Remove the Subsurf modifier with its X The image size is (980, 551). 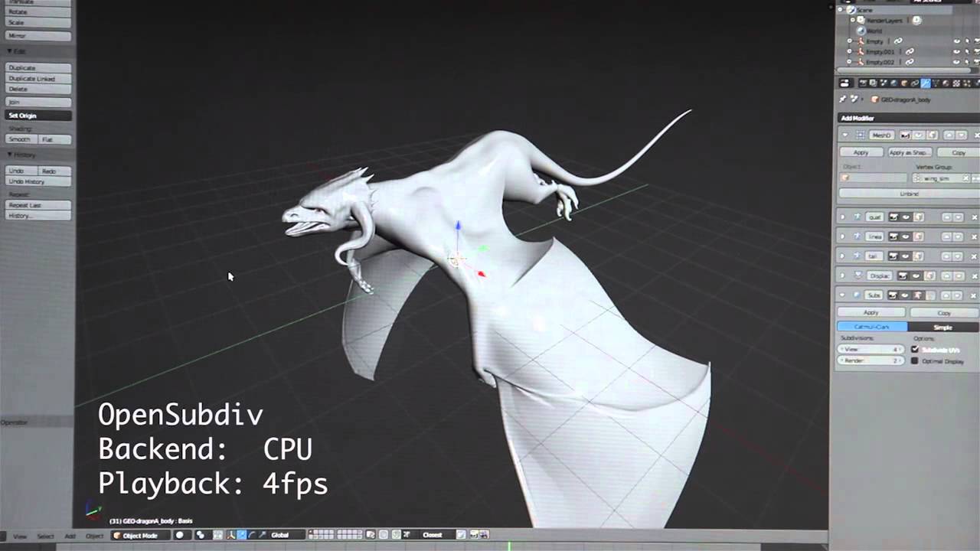[x=974, y=295]
